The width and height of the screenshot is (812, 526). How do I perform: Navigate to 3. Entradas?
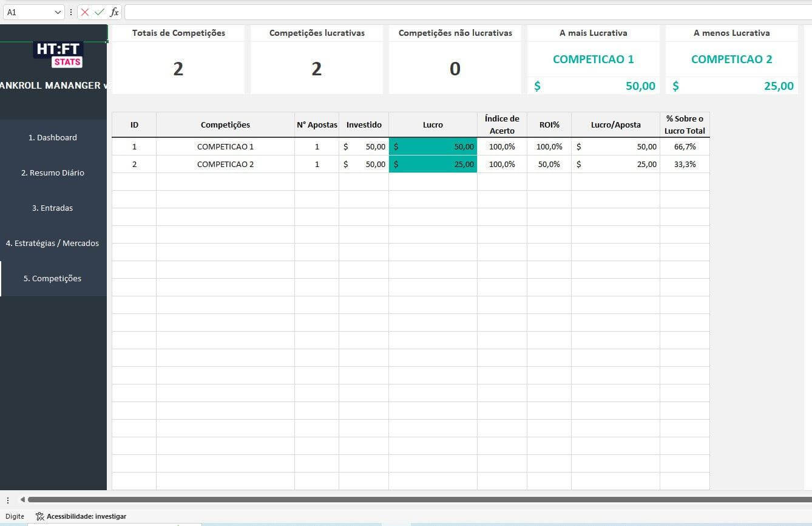53,208
